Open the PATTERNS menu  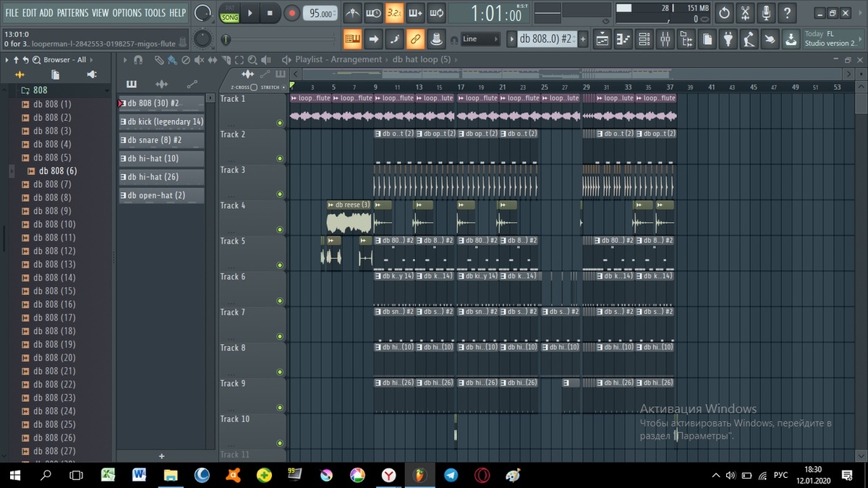tap(72, 13)
